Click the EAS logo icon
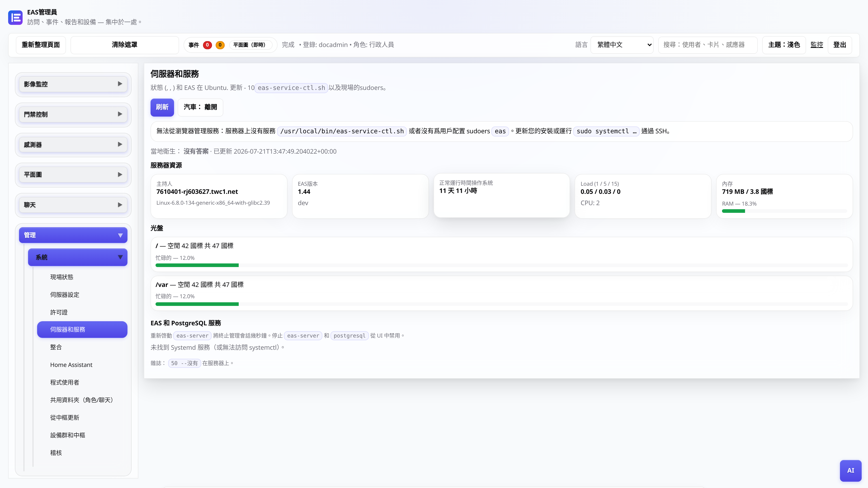Viewport: 868px width, 488px height. (15, 17)
